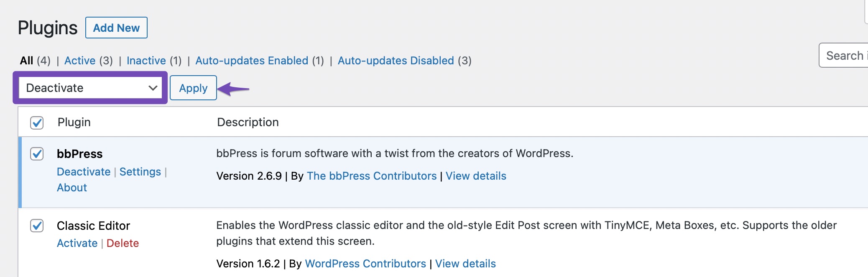The height and width of the screenshot is (277, 868).
Task: Delete the Classic Editor plugin
Action: tap(123, 243)
